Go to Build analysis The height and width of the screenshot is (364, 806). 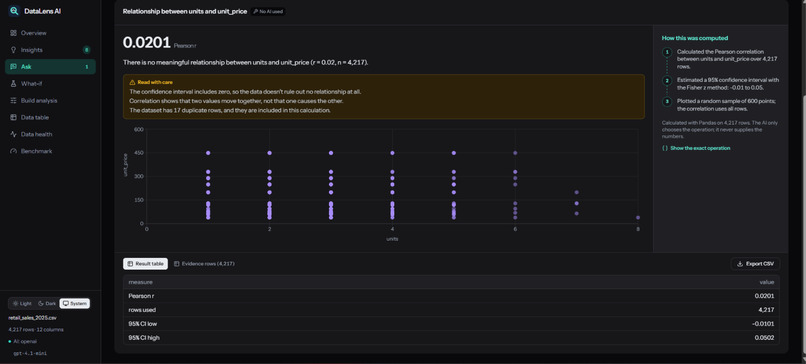[50, 101]
